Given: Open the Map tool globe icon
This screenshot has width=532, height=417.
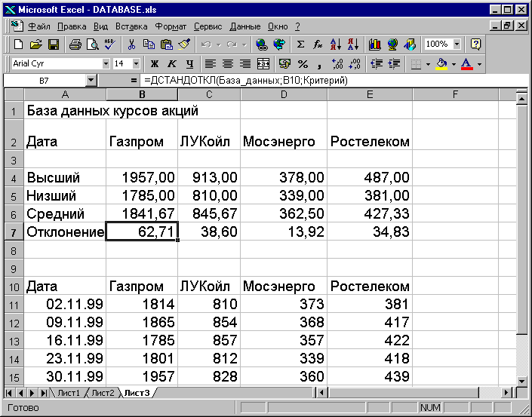Looking at the screenshot, I should (x=392, y=44).
